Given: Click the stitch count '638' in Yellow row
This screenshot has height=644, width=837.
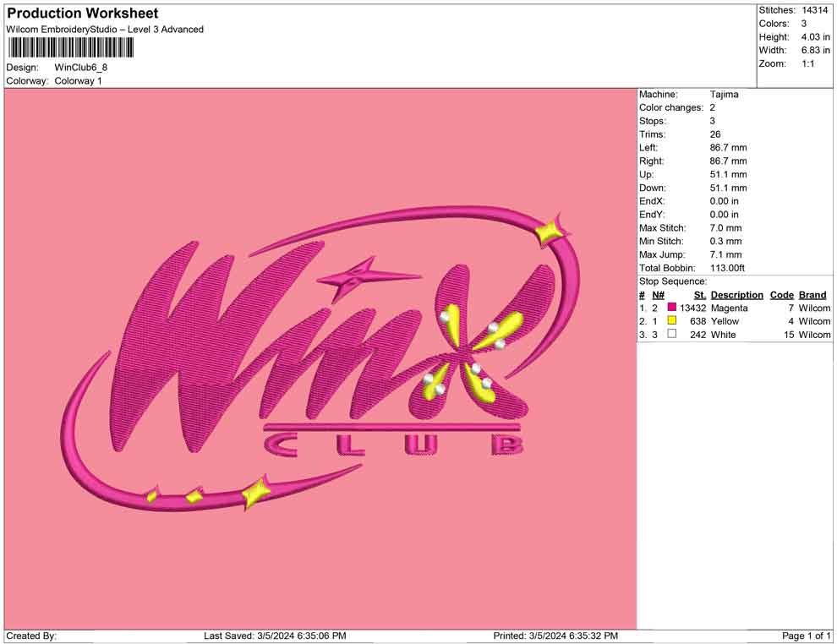Looking at the screenshot, I should coord(697,321).
